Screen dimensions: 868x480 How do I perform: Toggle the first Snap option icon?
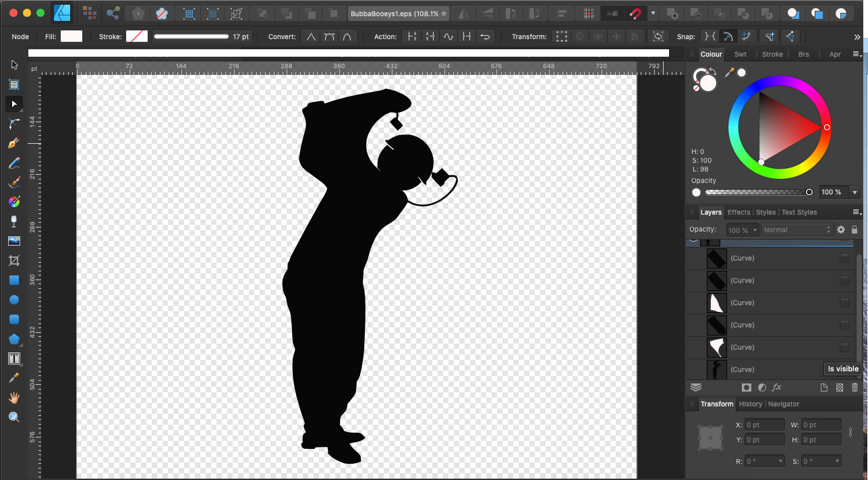click(710, 36)
